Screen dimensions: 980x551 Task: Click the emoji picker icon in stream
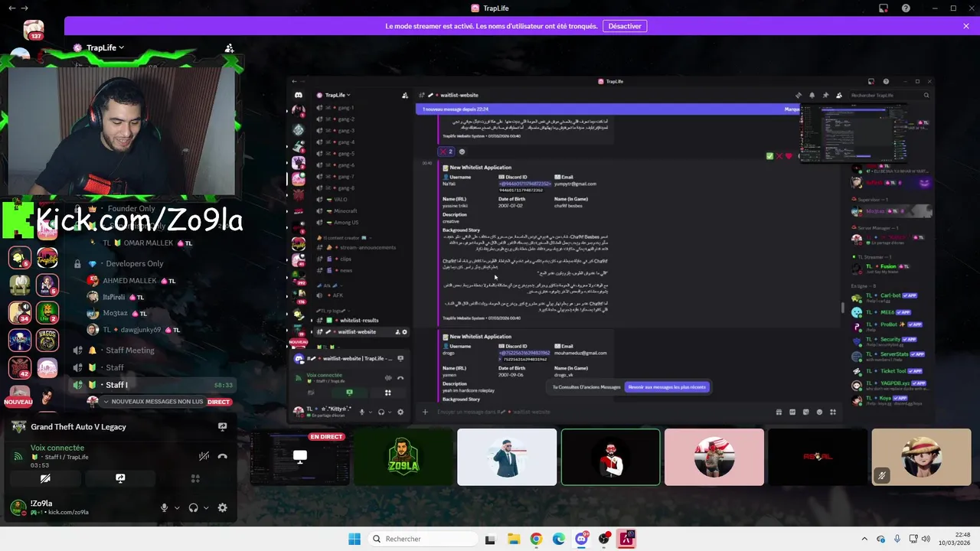pyautogui.click(x=819, y=412)
